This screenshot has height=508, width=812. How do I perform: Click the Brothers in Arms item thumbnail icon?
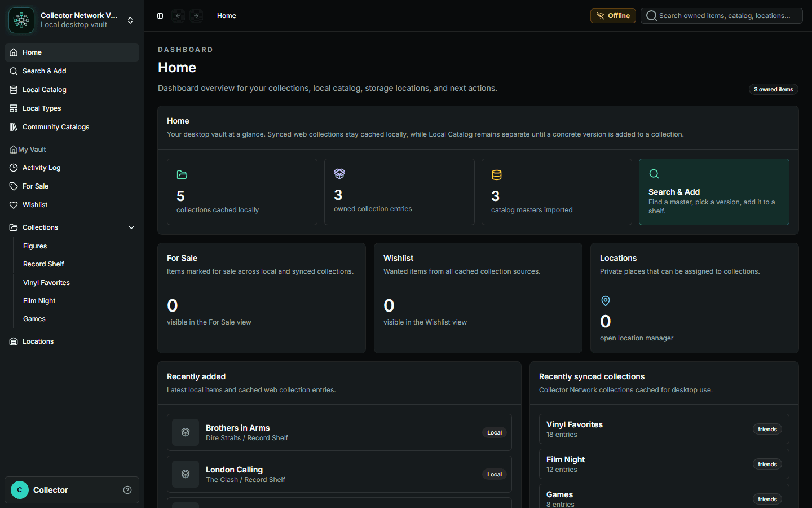tap(186, 432)
